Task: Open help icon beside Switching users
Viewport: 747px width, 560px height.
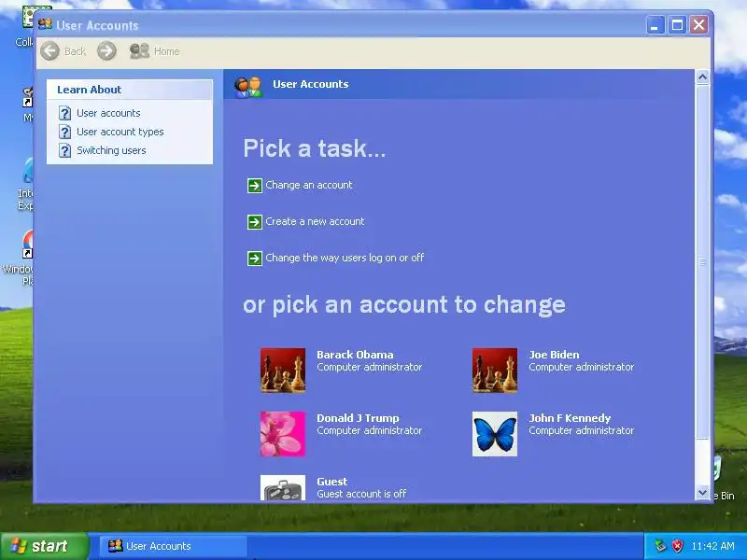Action: pos(64,150)
